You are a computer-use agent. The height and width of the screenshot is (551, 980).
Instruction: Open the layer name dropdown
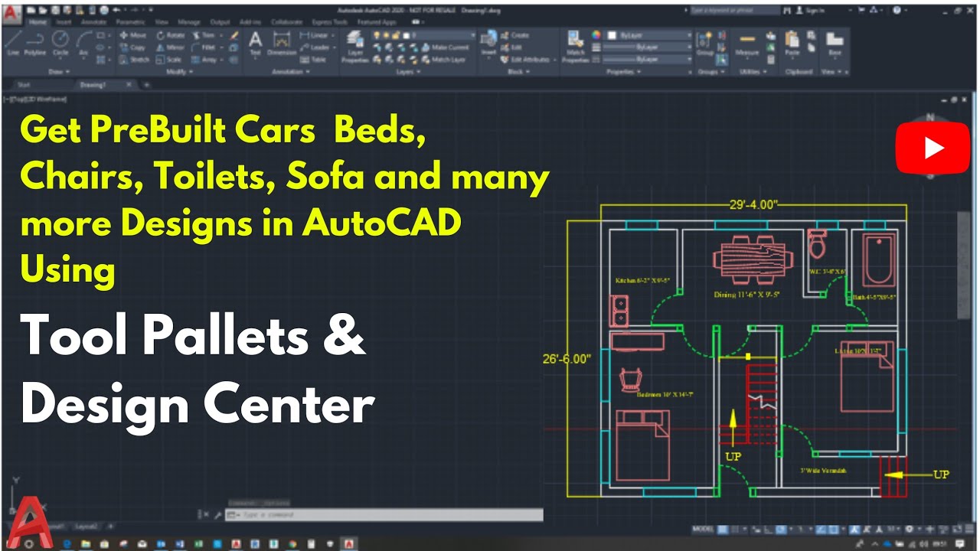pyautogui.click(x=424, y=35)
